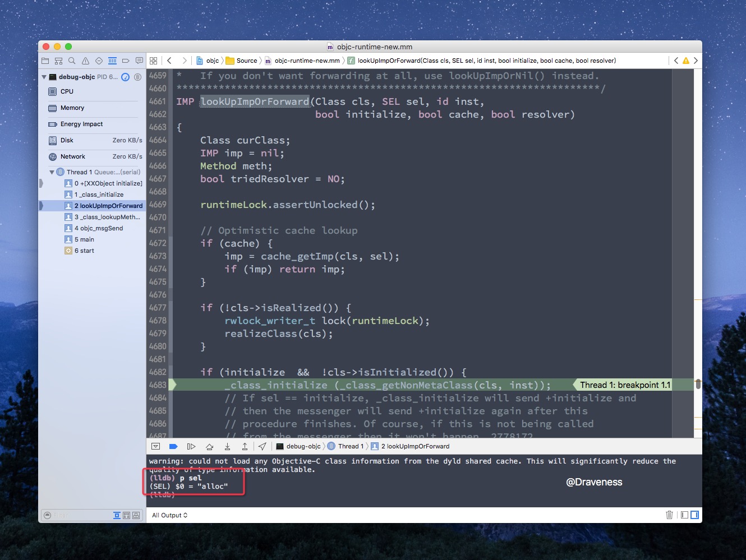Select the Energy Impact gauge
The image size is (746, 560).
click(x=93, y=124)
